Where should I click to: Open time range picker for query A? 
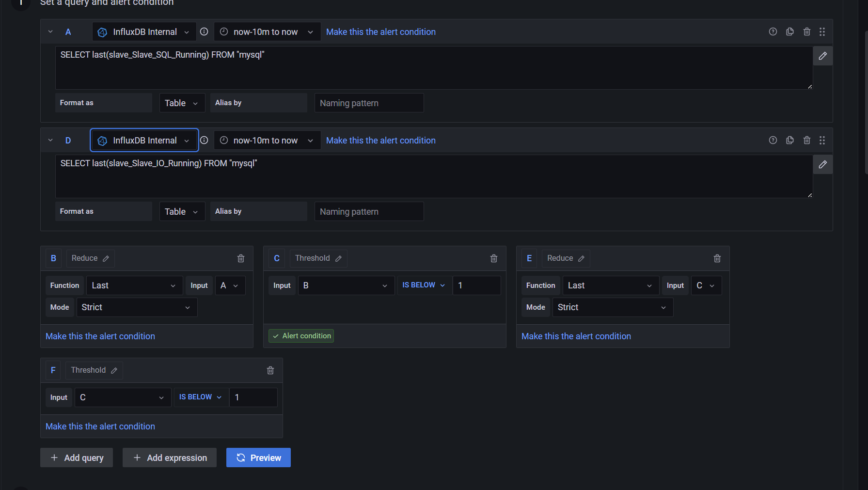pyautogui.click(x=267, y=32)
